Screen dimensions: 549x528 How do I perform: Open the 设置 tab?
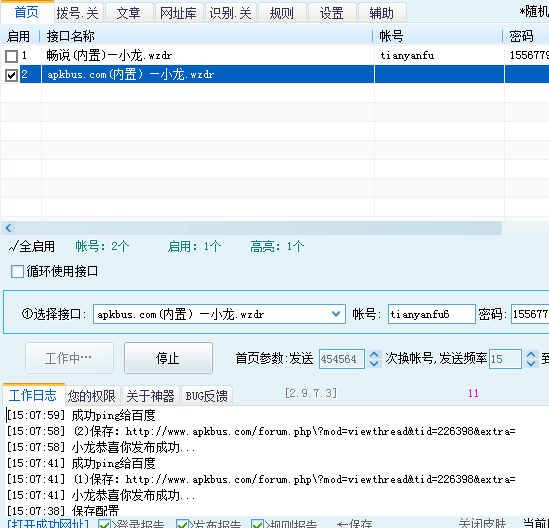332,13
